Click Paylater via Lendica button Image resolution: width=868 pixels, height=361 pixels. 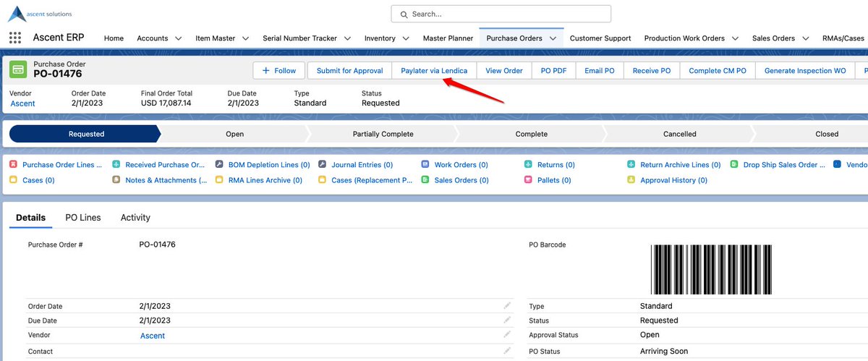click(x=434, y=71)
